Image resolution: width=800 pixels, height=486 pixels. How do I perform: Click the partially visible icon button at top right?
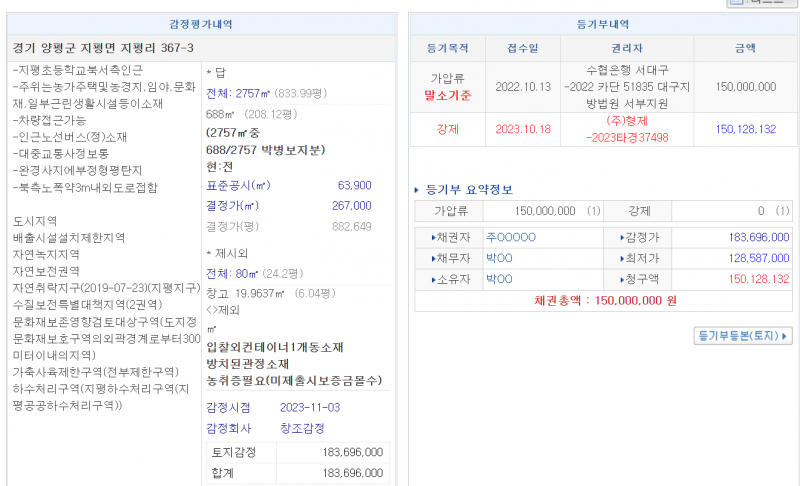765,3
